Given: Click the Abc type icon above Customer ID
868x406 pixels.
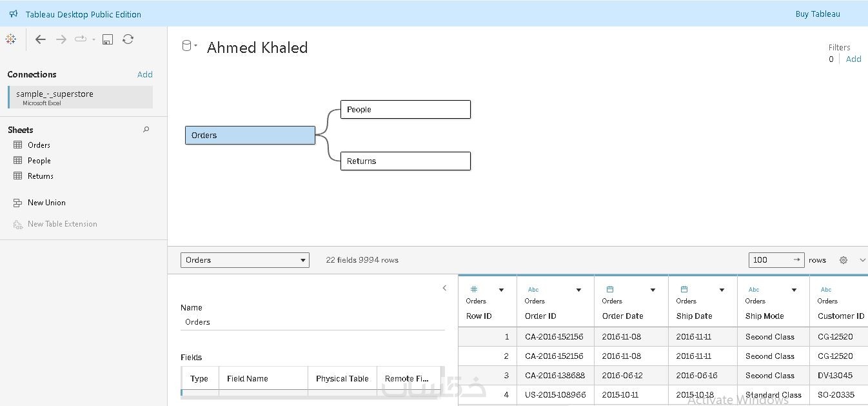Looking at the screenshot, I should point(826,290).
